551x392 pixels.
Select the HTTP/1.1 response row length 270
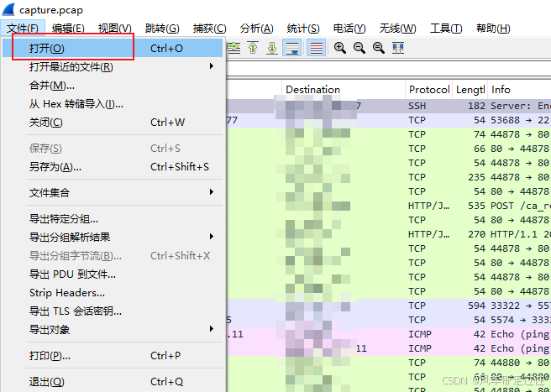(388, 234)
